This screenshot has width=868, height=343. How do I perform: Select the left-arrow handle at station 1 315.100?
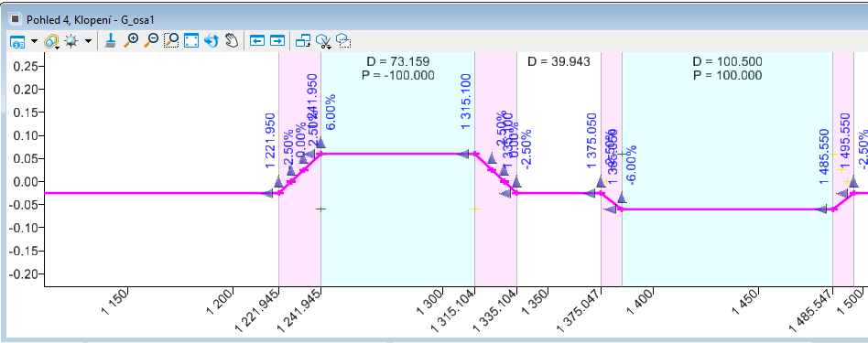pyautogui.click(x=463, y=154)
